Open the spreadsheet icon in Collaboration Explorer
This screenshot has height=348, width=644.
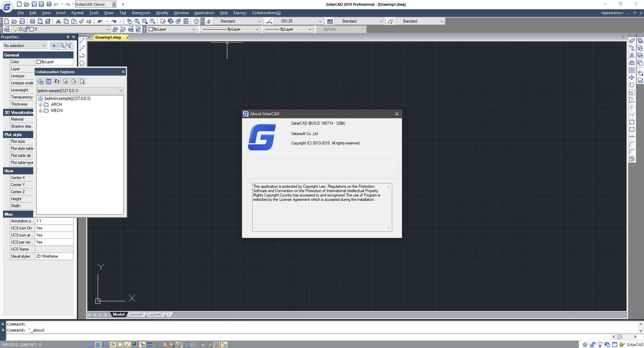49,81
